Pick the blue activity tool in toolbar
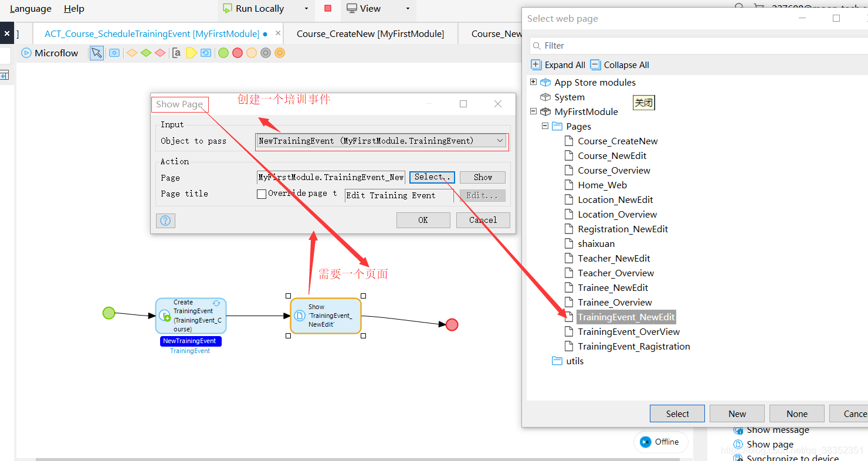The width and height of the screenshot is (868, 461). 114,53
